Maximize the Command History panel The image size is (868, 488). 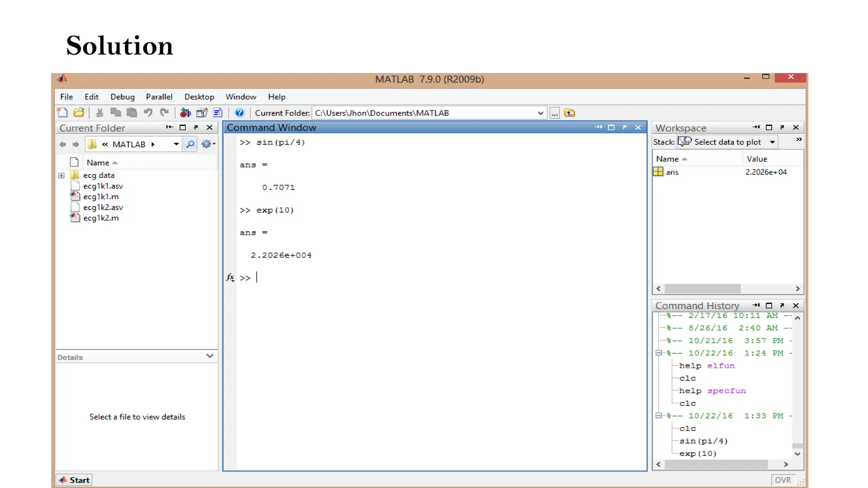click(769, 305)
